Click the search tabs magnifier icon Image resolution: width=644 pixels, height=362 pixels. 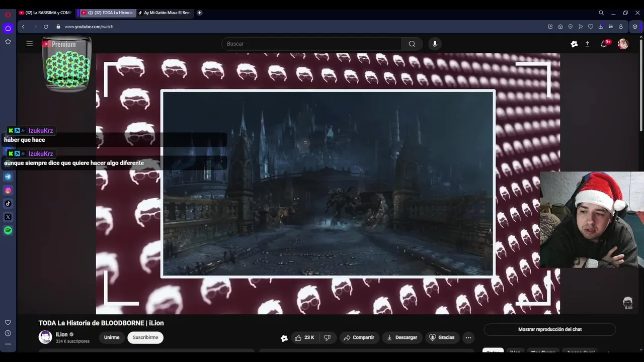[x=601, y=13]
